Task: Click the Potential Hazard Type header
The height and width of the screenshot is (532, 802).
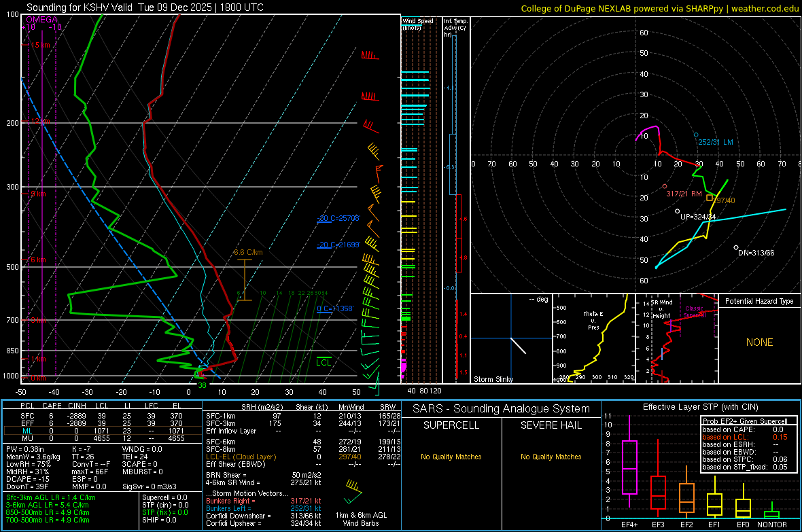Action: (x=759, y=301)
